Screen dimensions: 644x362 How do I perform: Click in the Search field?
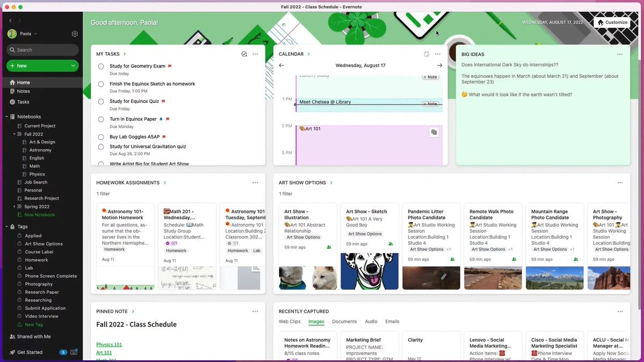tap(42, 50)
